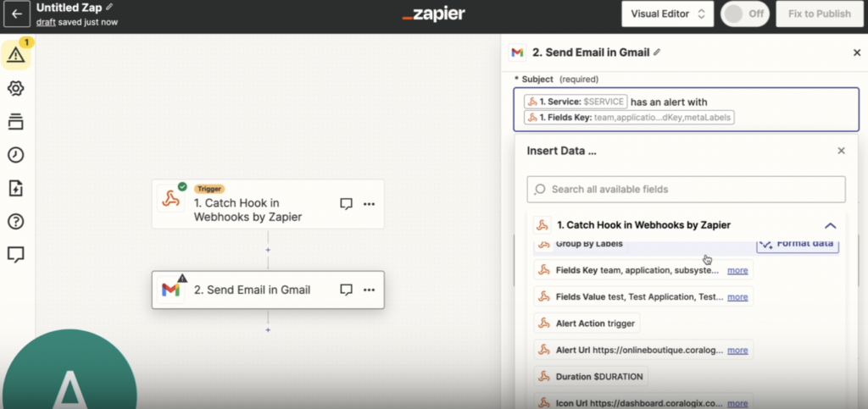Open Zap history clock icon

[x=15, y=155]
